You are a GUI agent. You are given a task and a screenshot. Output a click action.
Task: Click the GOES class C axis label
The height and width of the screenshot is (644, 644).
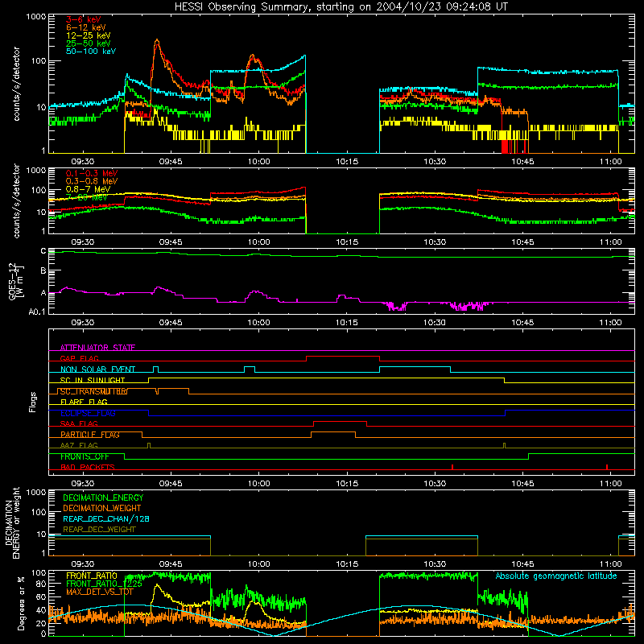pos(43,251)
